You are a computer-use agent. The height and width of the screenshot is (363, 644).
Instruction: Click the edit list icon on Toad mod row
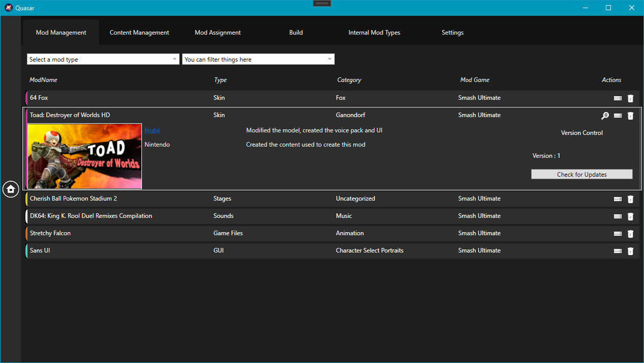[618, 116]
